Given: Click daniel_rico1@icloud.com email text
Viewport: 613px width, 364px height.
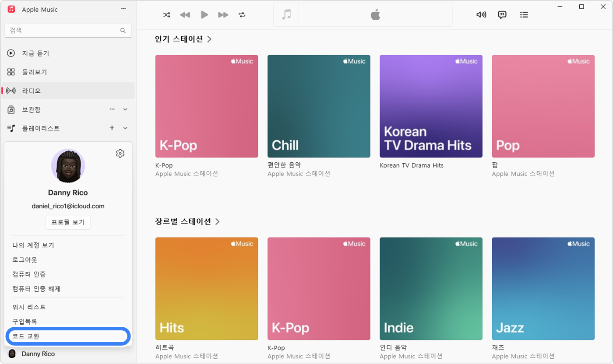Looking at the screenshot, I should [68, 206].
